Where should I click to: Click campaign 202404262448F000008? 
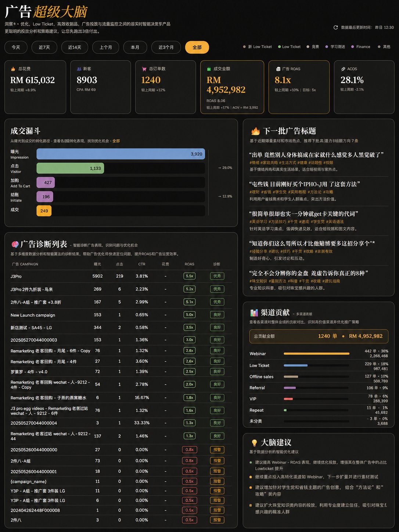click(35, 510)
